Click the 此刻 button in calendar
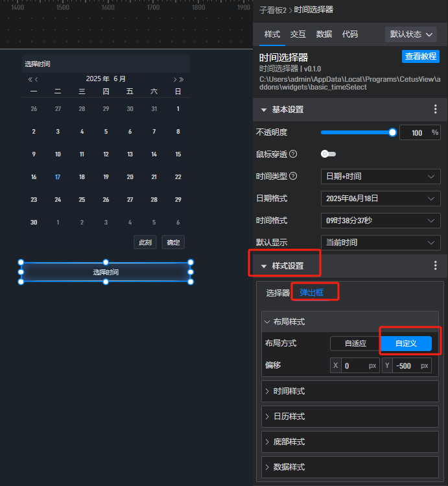 click(x=145, y=243)
